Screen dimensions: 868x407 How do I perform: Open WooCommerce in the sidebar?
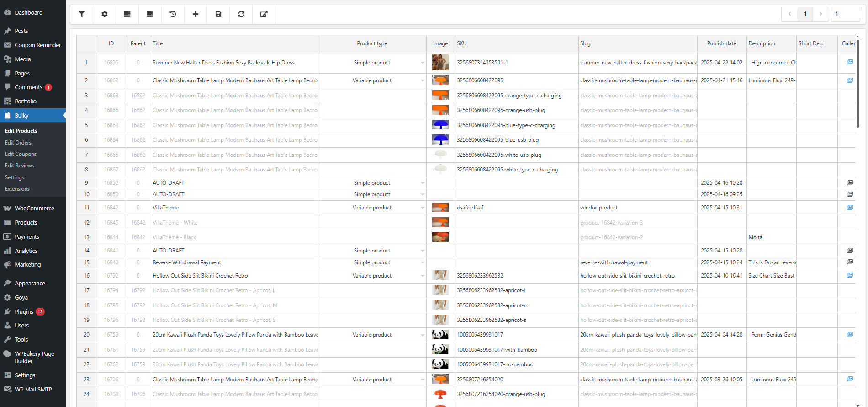point(34,208)
